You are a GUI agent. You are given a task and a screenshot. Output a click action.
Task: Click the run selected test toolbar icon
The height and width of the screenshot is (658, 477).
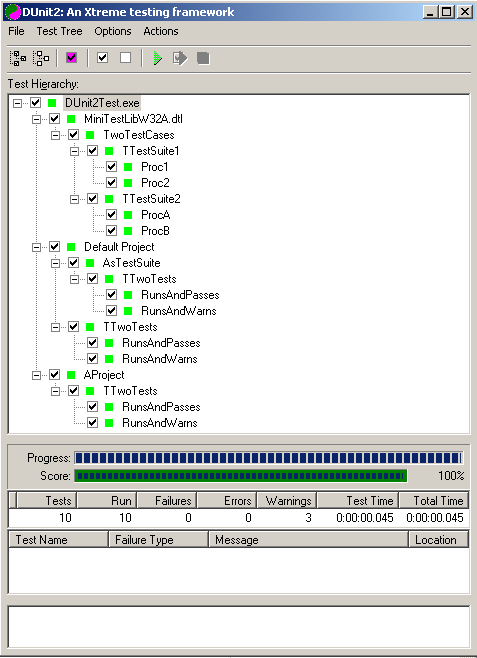pos(180,58)
